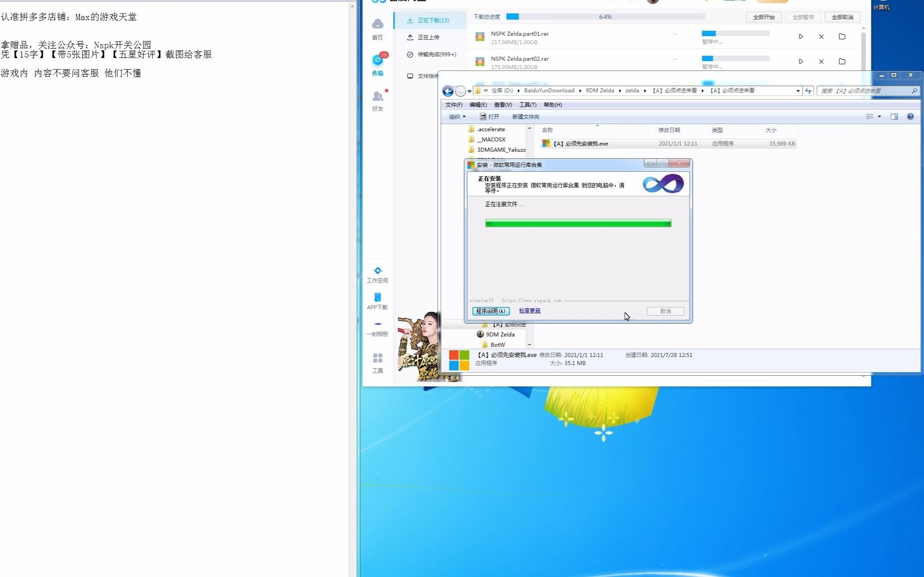The width and height of the screenshot is (924, 577).
Task: Toggle the Explorer preview pane icon
Action: click(894, 116)
